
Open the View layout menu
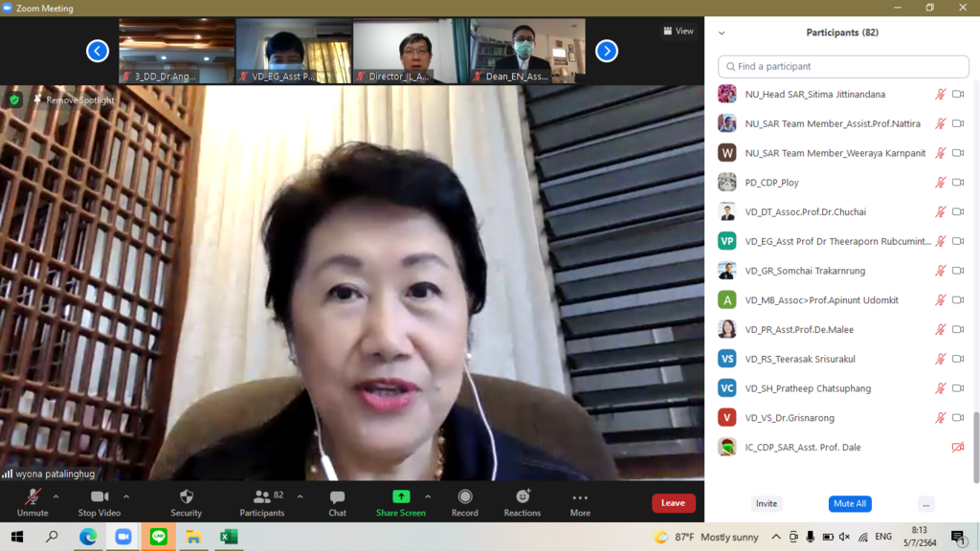coord(679,31)
